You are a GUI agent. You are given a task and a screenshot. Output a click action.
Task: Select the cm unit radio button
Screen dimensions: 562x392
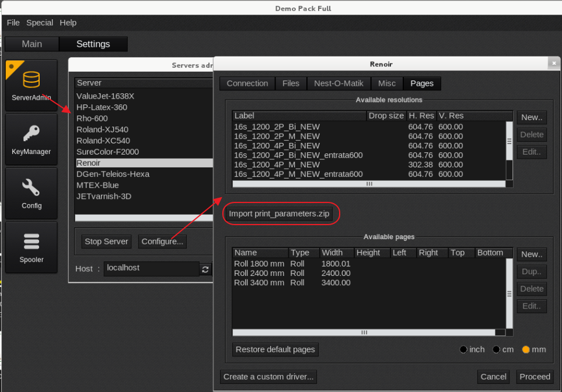coord(496,349)
